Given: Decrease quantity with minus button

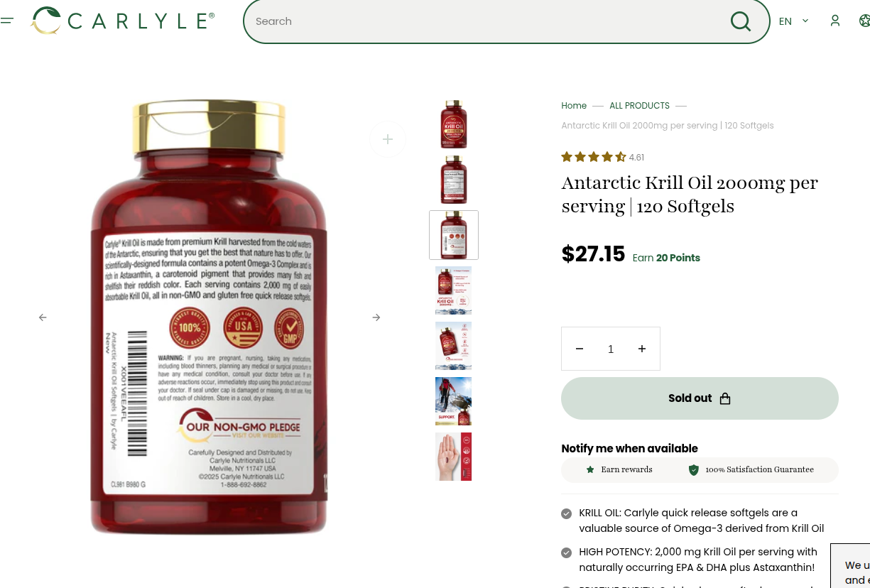Looking at the screenshot, I should click(x=580, y=349).
